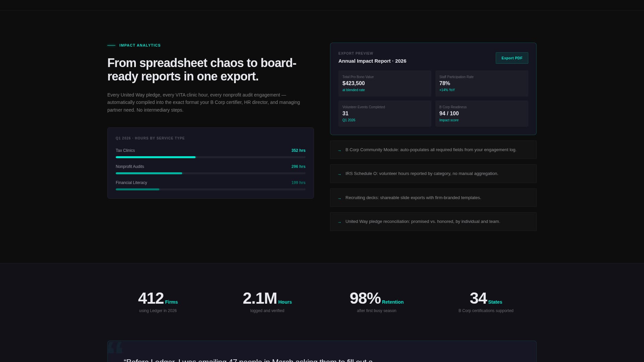Viewport: 644px width, 362px height.
Task: Click the Financial Literacy progress bar
Action: [x=210, y=189]
